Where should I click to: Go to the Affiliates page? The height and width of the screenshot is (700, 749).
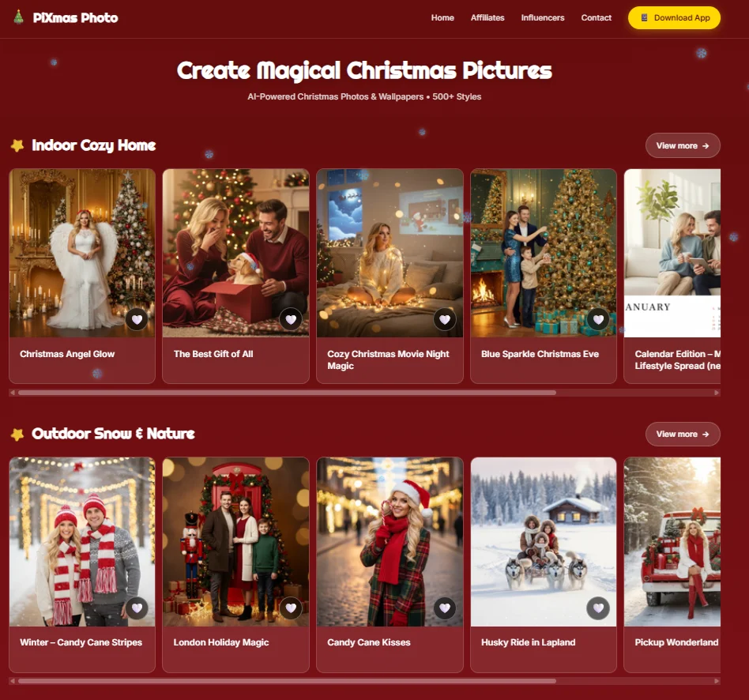tap(487, 17)
